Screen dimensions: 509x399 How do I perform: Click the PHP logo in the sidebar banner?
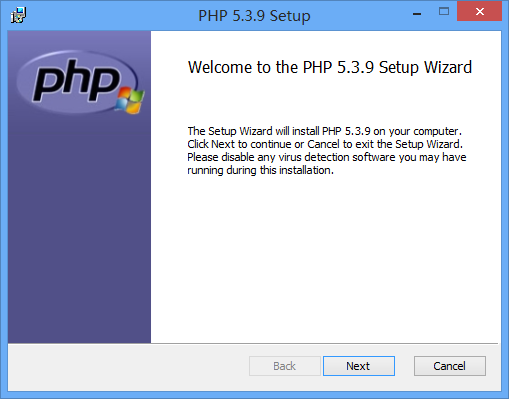click(x=80, y=82)
